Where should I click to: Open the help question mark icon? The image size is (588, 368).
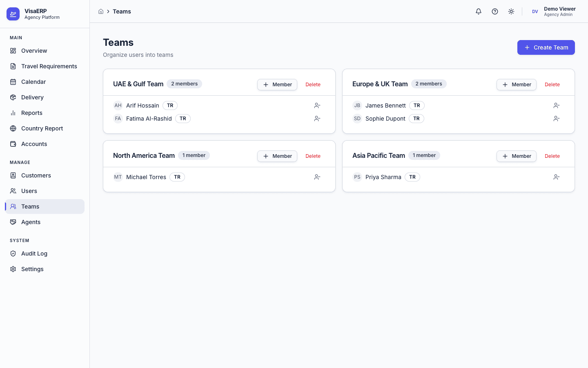495,11
